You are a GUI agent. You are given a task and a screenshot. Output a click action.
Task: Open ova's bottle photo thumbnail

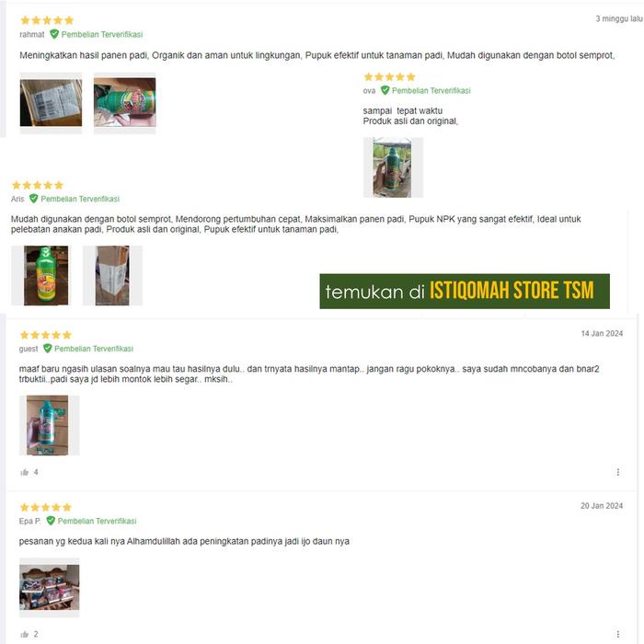pos(393,167)
